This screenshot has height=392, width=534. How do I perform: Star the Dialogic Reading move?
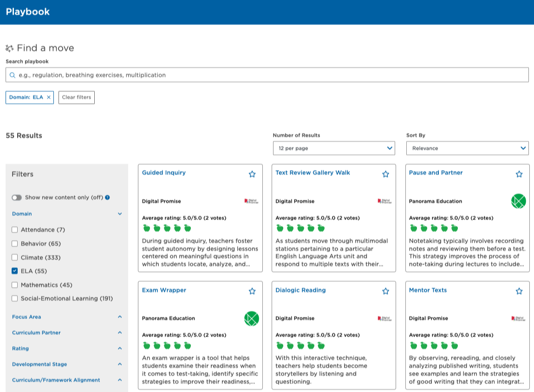pyautogui.click(x=385, y=291)
